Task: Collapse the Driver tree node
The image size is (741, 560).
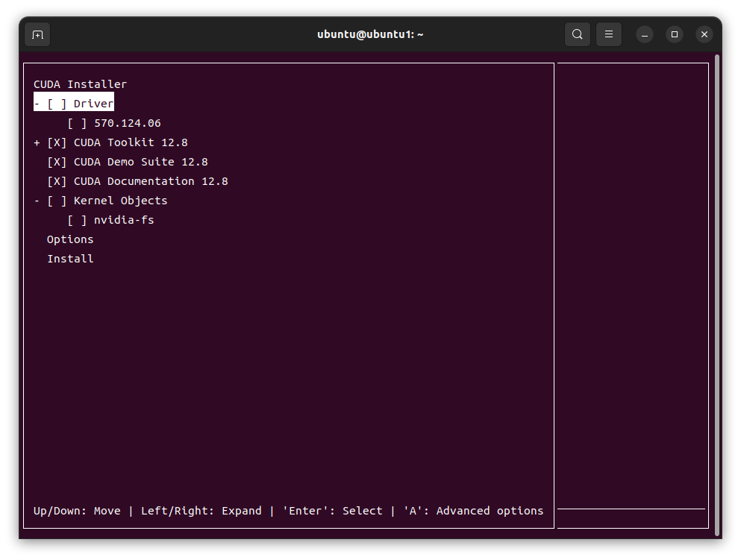Action: point(37,104)
